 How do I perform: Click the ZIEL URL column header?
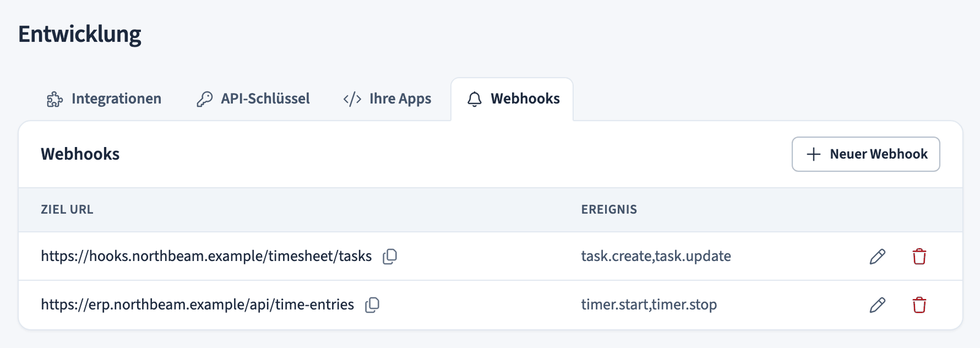[67, 210]
